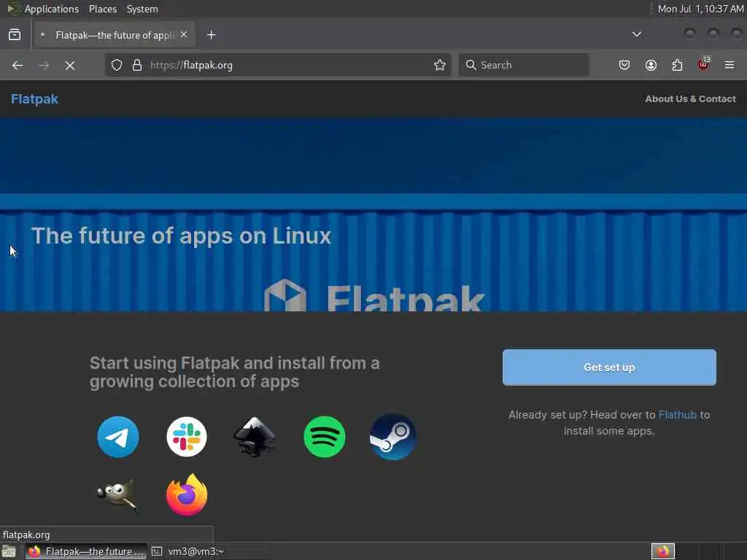Click the GIMP app icon
Image resolution: width=747 pixels, height=560 pixels.
tap(117, 495)
